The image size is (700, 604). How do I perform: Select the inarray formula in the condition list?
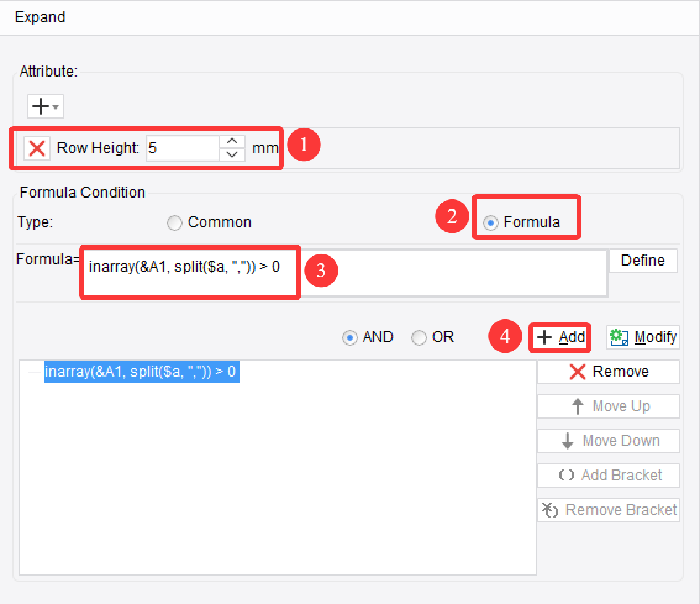[x=141, y=371]
